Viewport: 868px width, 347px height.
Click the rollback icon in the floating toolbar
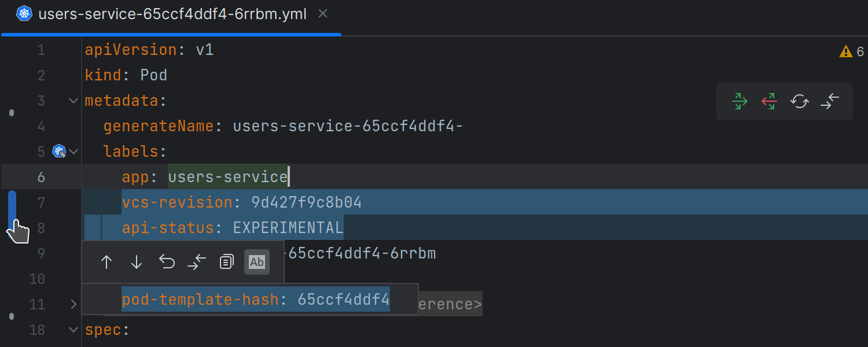(x=167, y=261)
